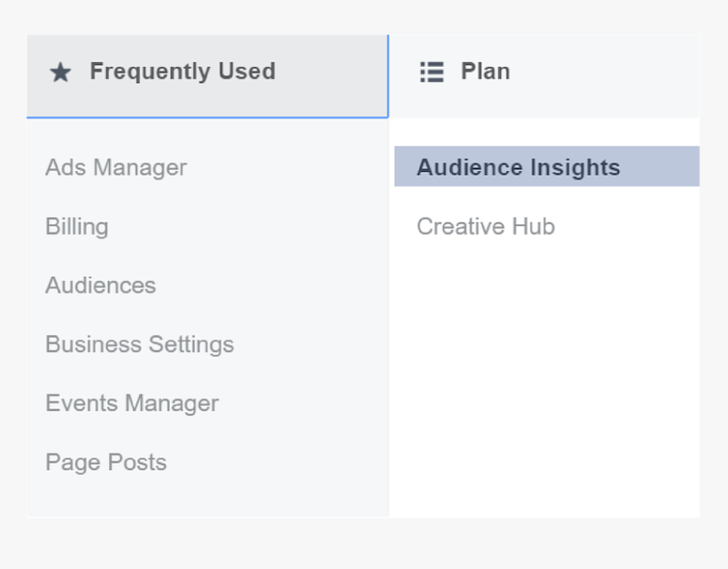Click the star icon beside Frequently Used
Viewport: 728px width, 569px height.
(60, 72)
